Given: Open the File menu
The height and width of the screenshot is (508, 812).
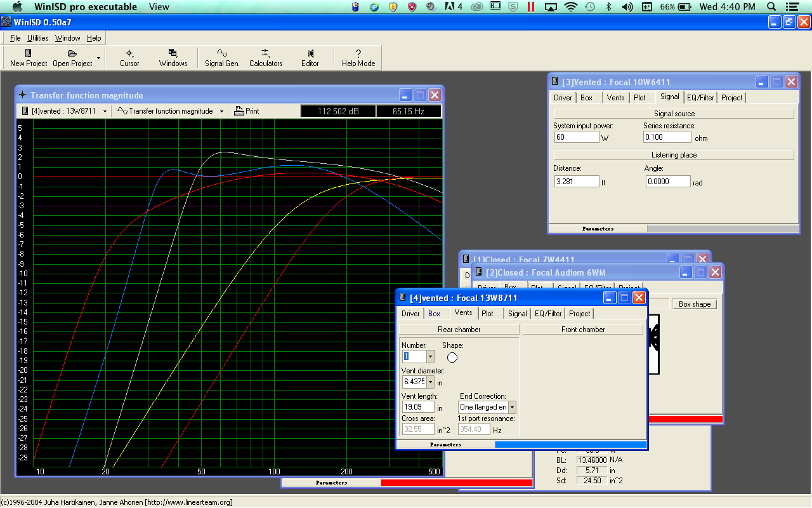Looking at the screenshot, I should pyautogui.click(x=15, y=38).
